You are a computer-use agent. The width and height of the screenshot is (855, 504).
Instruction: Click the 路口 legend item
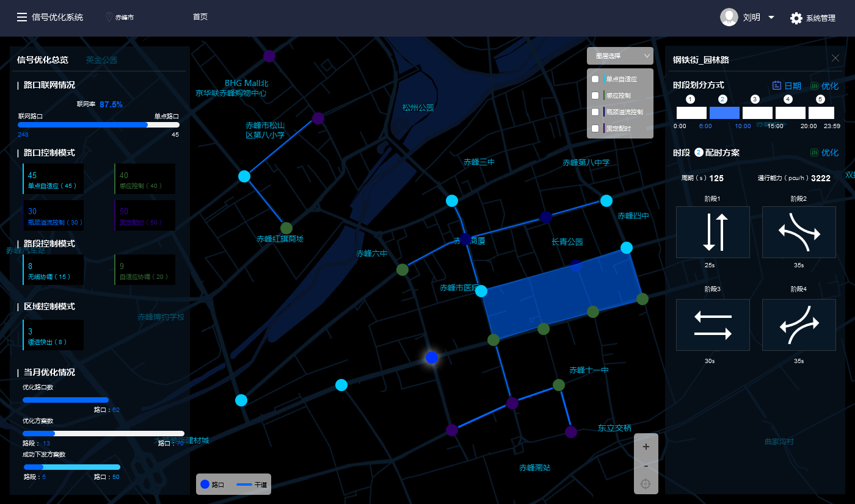pos(212,484)
